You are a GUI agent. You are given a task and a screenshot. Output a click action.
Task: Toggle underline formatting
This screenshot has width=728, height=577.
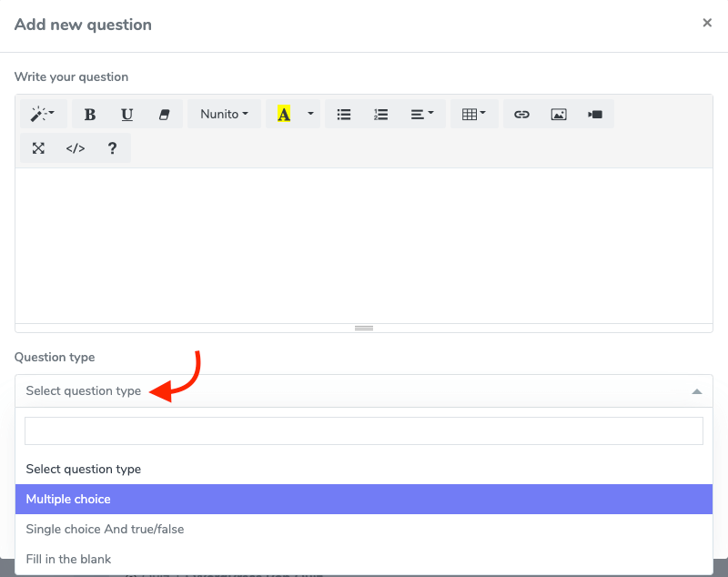tap(126, 114)
